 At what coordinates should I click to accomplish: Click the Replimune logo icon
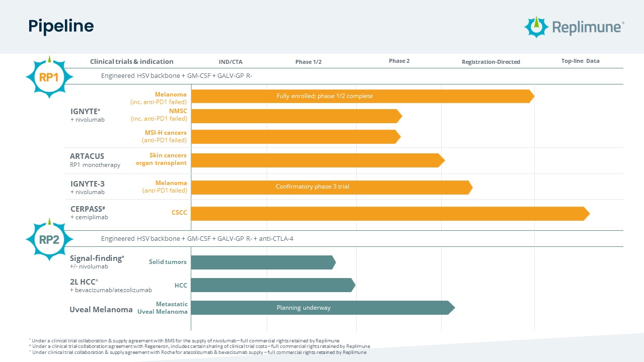pyautogui.click(x=535, y=27)
